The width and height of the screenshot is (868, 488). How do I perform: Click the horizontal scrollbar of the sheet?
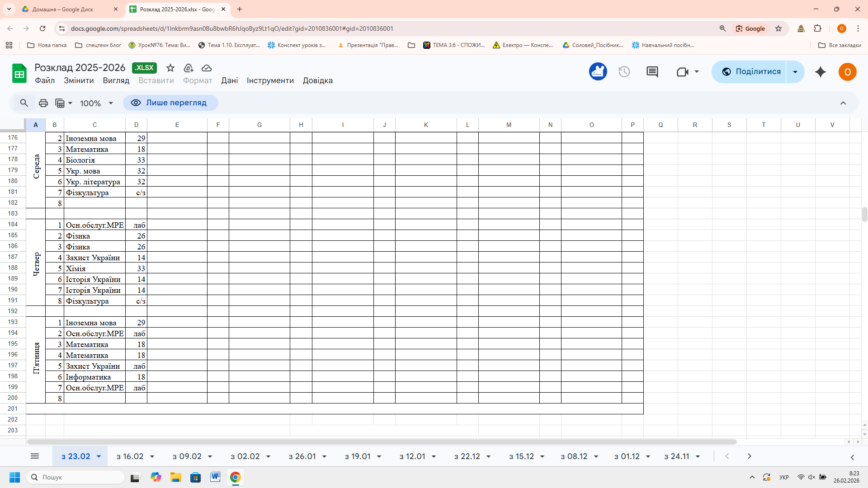click(x=381, y=442)
